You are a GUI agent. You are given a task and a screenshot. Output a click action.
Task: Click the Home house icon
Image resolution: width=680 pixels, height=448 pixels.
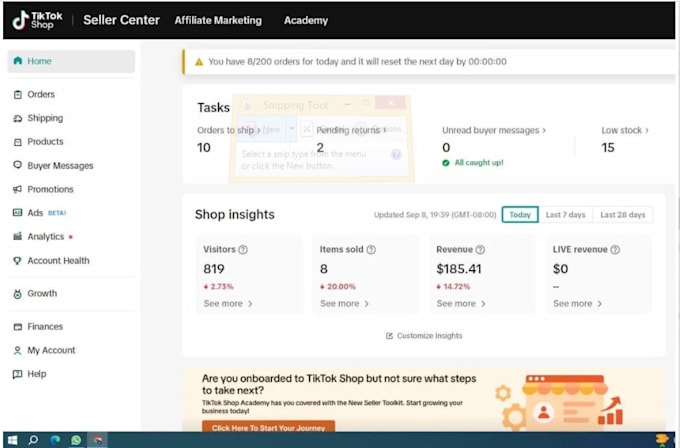tap(18, 61)
